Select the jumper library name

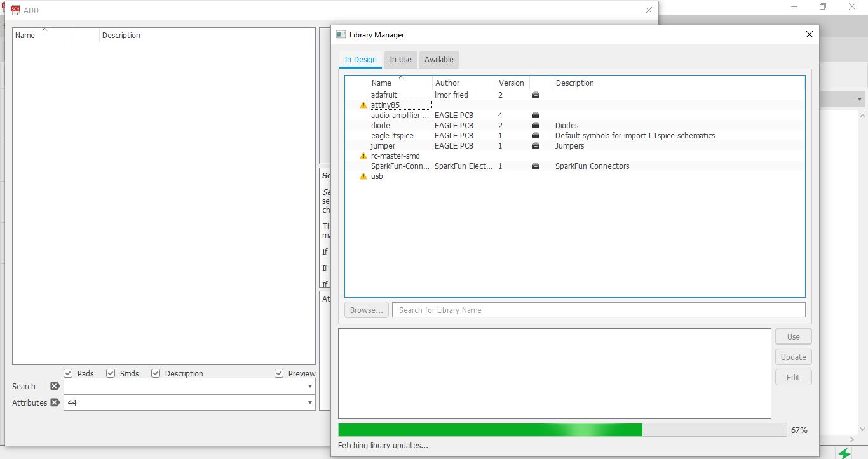click(383, 146)
